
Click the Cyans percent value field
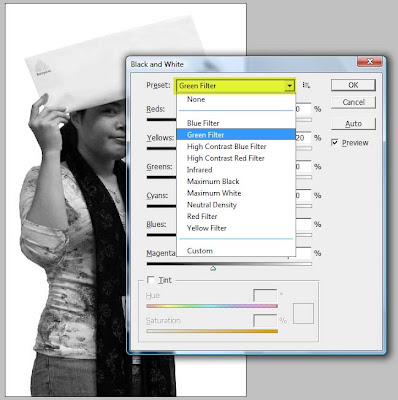coord(303,195)
